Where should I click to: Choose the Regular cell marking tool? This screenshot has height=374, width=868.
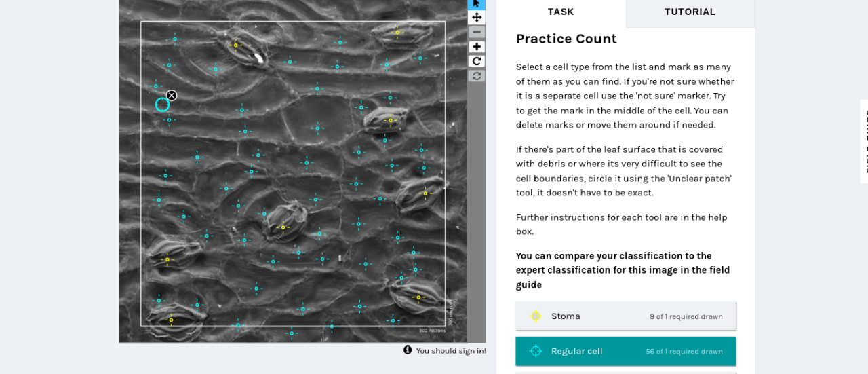(625, 351)
